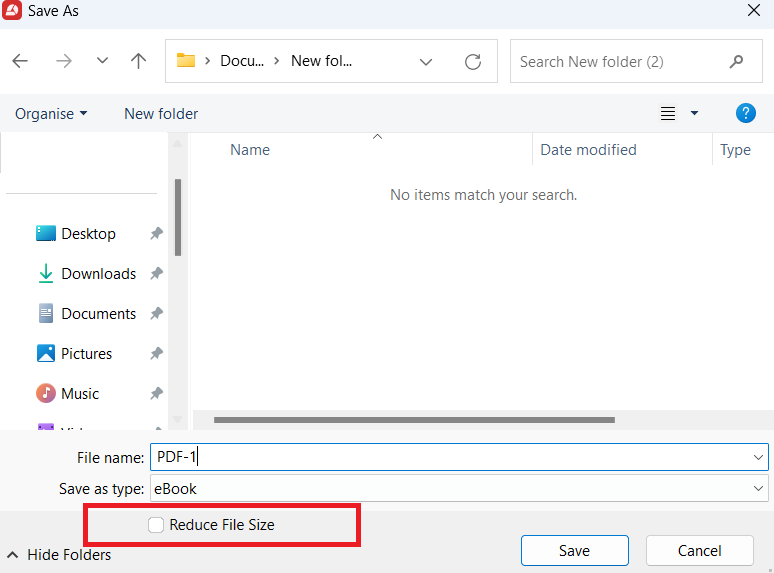Collapse the pane with Hide Folders

pyautogui.click(x=59, y=554)
